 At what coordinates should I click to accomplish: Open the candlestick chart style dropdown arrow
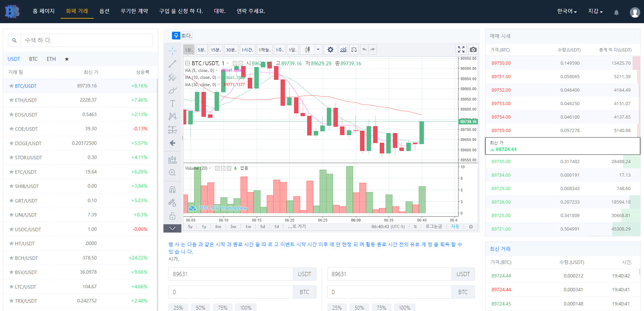(x=318, y=50)
